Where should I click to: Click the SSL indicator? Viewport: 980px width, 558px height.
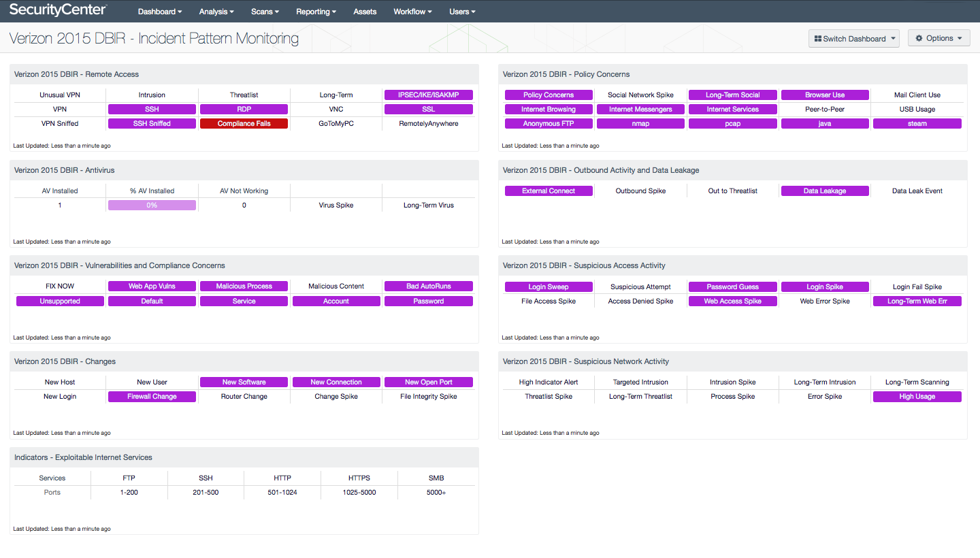tap(429, 110)
